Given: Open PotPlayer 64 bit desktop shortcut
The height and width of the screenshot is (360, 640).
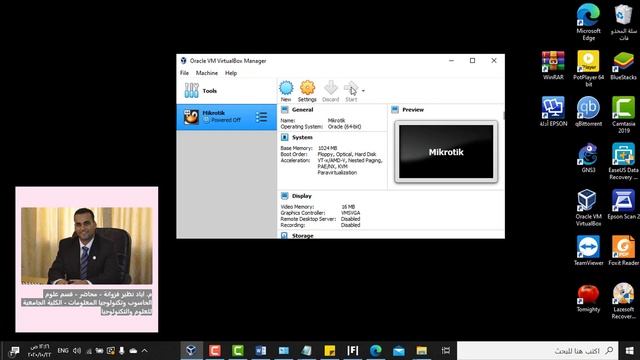Looking at the screenshot, I should [x=588, y=68].
